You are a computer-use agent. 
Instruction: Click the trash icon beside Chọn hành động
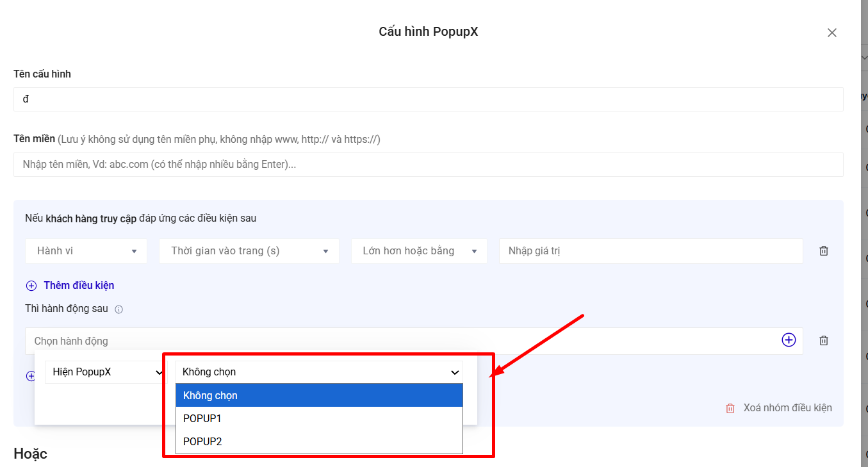point(824,341)
